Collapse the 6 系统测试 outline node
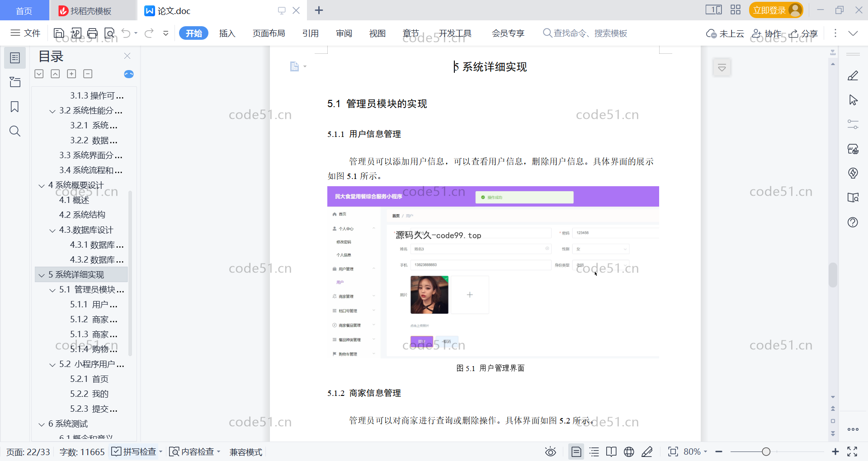The height and width of the screenshot is (461, 868). (42, 424)
